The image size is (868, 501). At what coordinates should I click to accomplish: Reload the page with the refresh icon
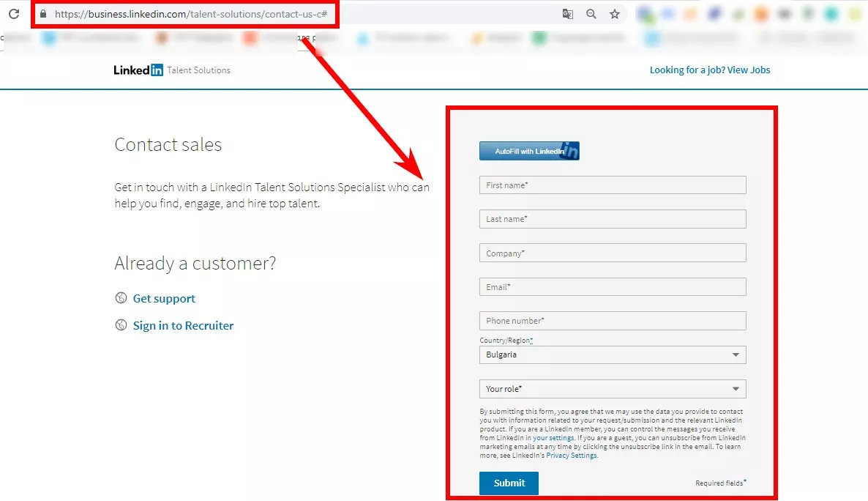(14, 14)
